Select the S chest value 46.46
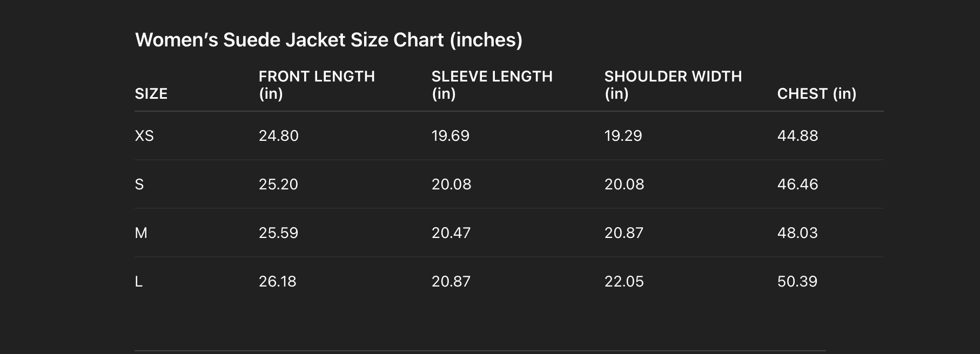 [x=797, y=185]
